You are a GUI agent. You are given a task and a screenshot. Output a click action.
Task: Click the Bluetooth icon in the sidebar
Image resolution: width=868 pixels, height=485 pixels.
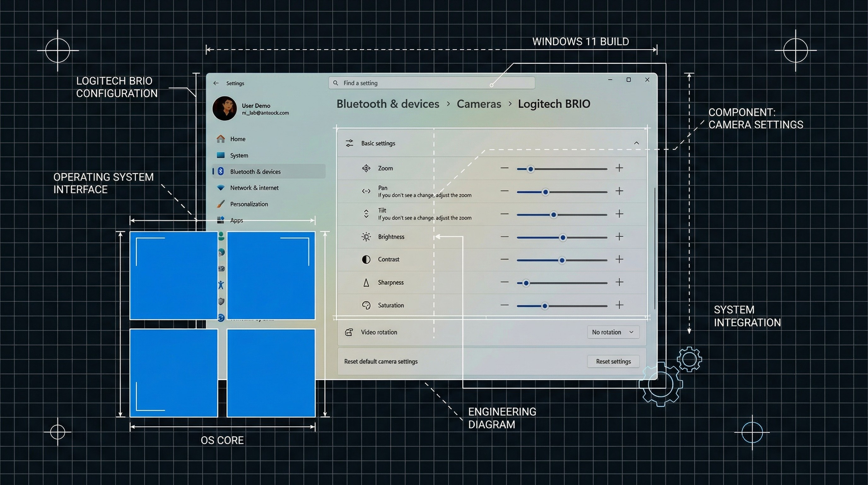221,171
